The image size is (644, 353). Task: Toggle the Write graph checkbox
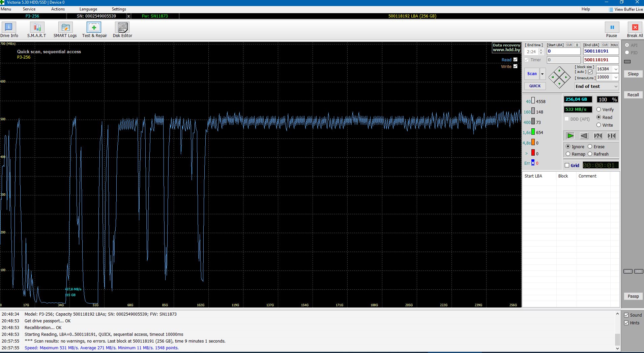(515, 66)
